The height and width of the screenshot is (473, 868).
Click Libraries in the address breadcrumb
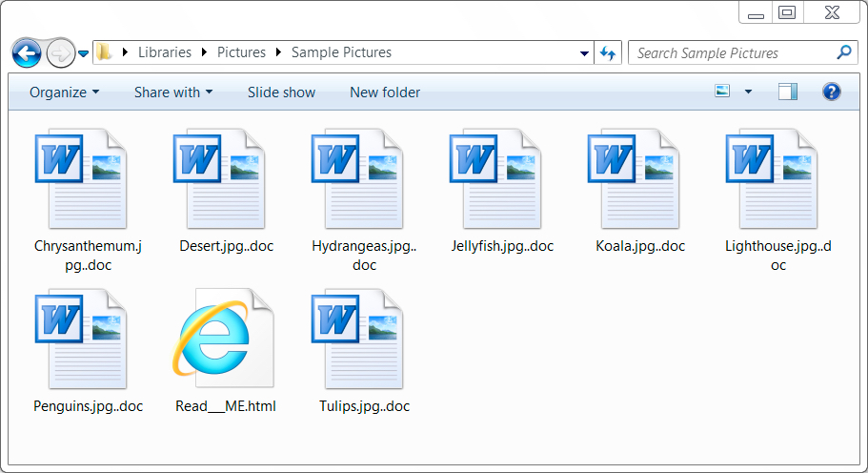pos(165,52)
